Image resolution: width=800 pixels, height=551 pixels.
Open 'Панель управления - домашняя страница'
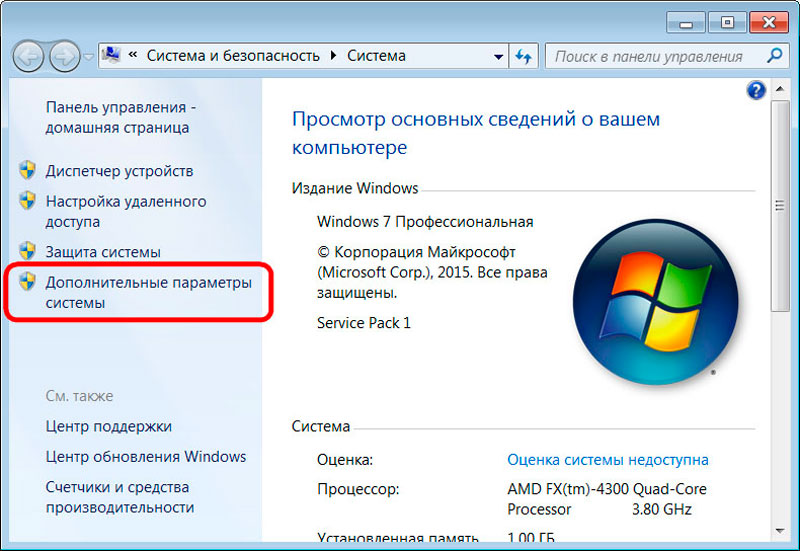121,117
